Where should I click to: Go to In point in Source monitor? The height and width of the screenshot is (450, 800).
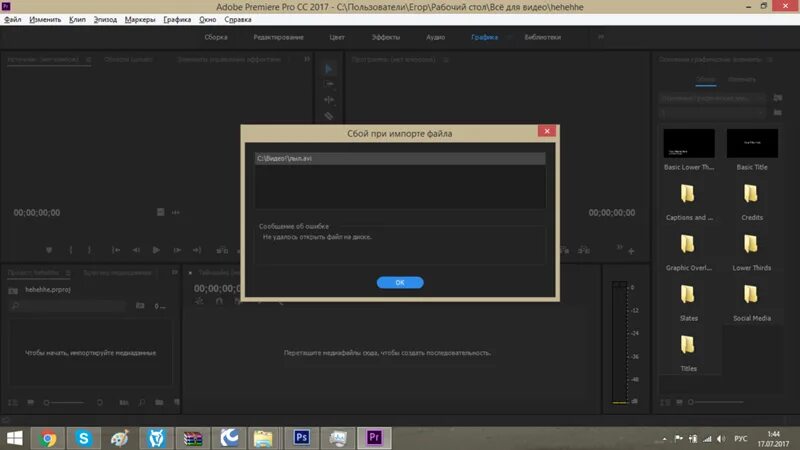116,250
